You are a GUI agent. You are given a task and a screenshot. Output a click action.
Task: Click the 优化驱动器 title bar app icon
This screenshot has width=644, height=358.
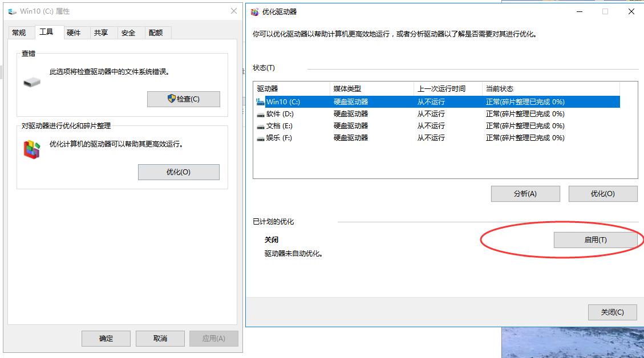click(x=255, y=12)
